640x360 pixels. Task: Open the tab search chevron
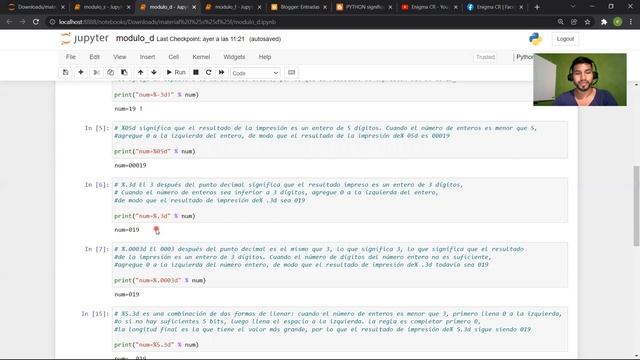point(573,7)
